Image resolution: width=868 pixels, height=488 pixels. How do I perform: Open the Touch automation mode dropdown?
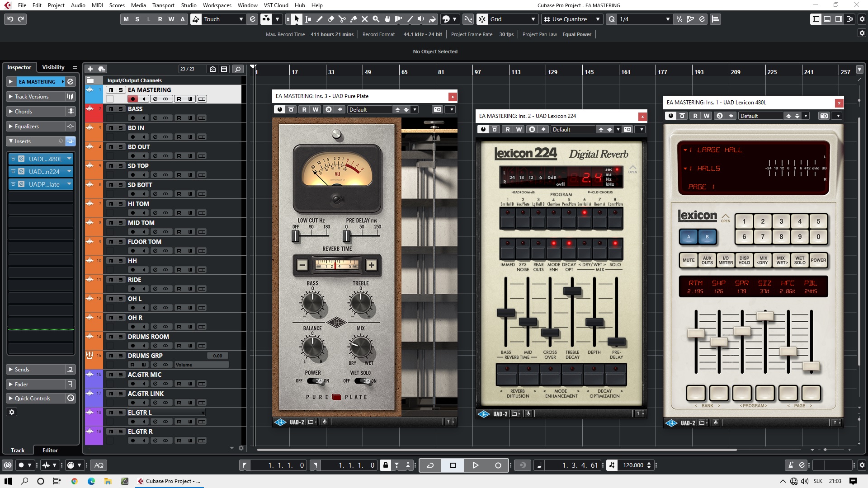point(241,19)
